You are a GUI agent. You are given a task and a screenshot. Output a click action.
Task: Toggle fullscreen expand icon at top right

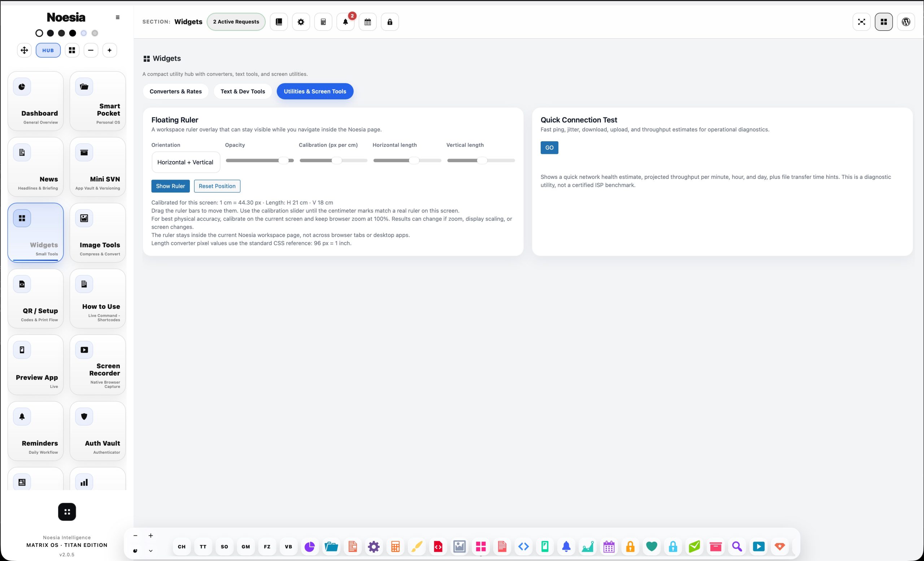tap(861, 22)
